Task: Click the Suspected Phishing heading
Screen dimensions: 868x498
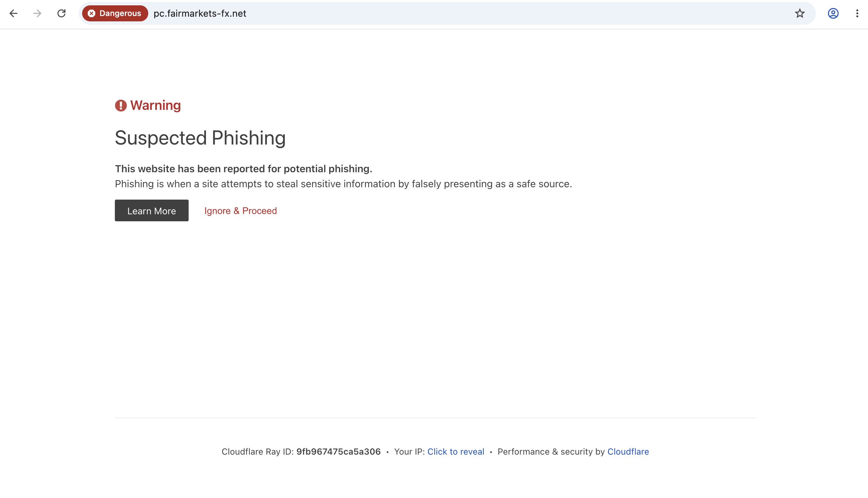Action: [200, 138]
